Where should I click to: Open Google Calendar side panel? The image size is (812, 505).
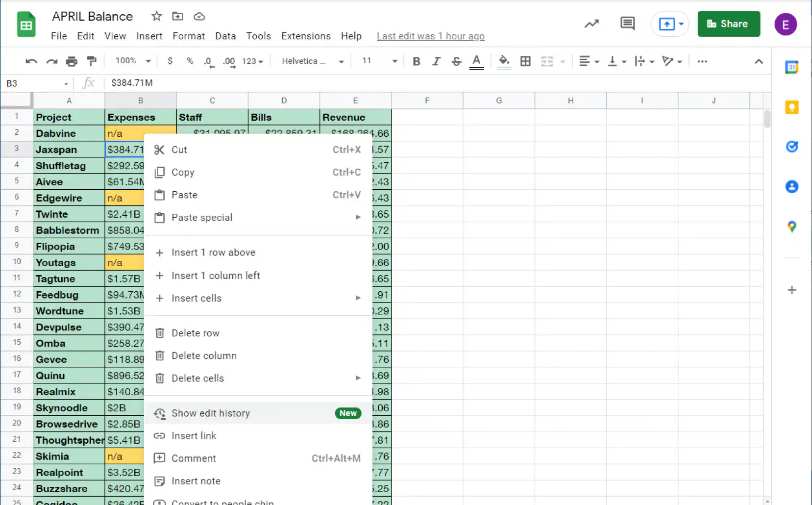point(792,67)
